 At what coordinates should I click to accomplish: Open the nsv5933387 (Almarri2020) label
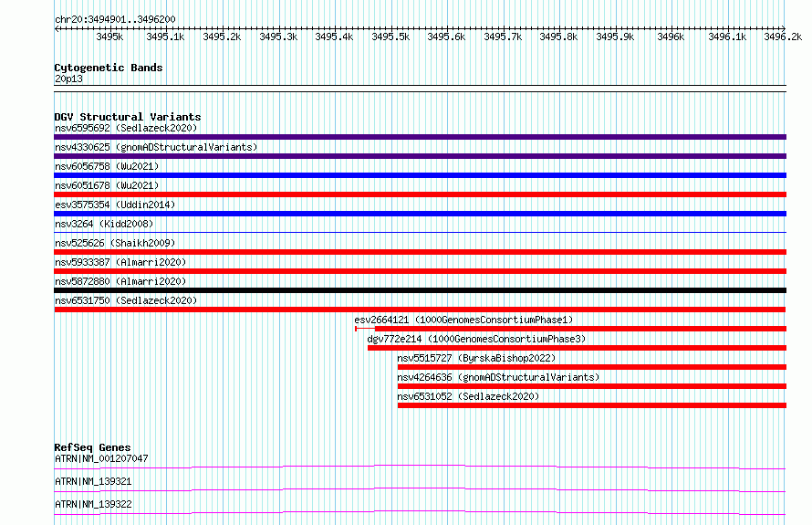[x=120, y=262]
